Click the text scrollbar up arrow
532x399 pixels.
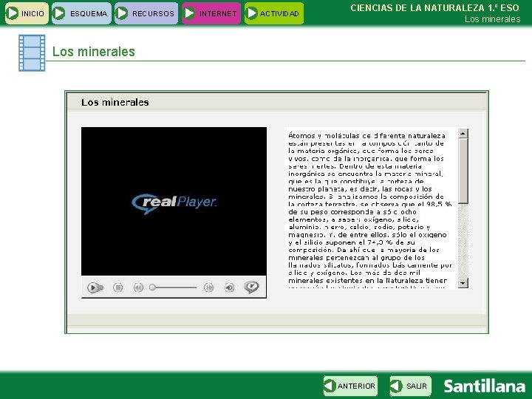pyautogui.click(x=463, y=133)
